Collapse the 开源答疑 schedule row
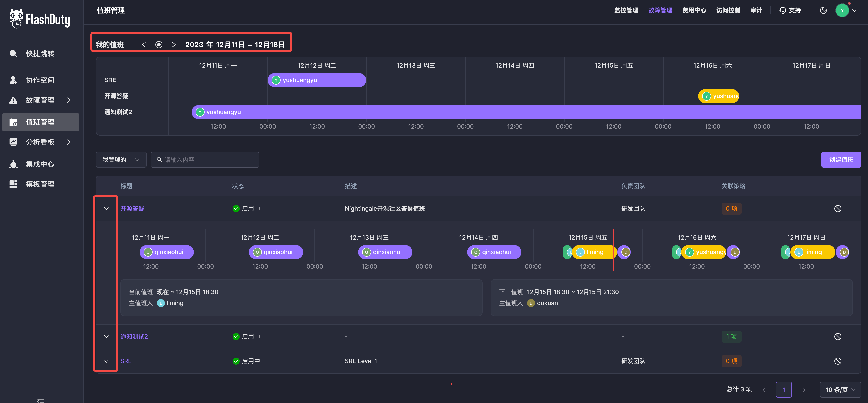Screen dimensions: 868x403 click(106, 209)
